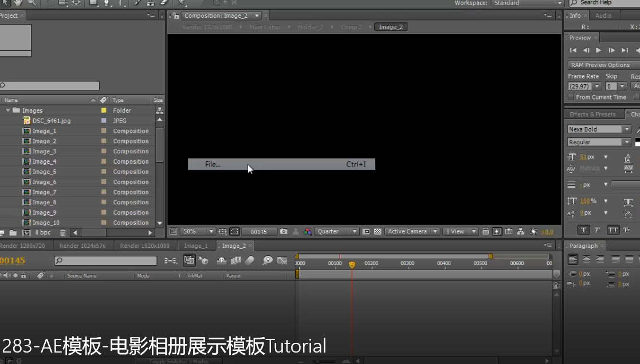
Task: Click the Main Comp breadcrumb in viewer
Action: coord(265,27)
